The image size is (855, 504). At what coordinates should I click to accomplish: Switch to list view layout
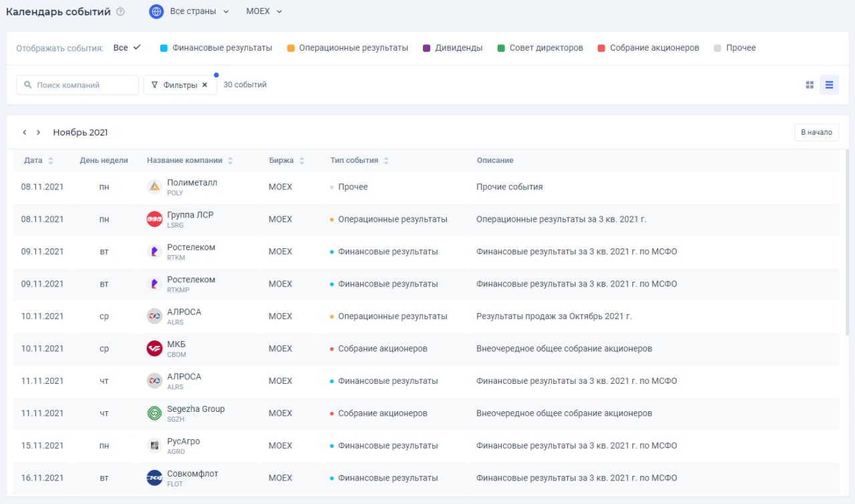[x=829, y=85]
